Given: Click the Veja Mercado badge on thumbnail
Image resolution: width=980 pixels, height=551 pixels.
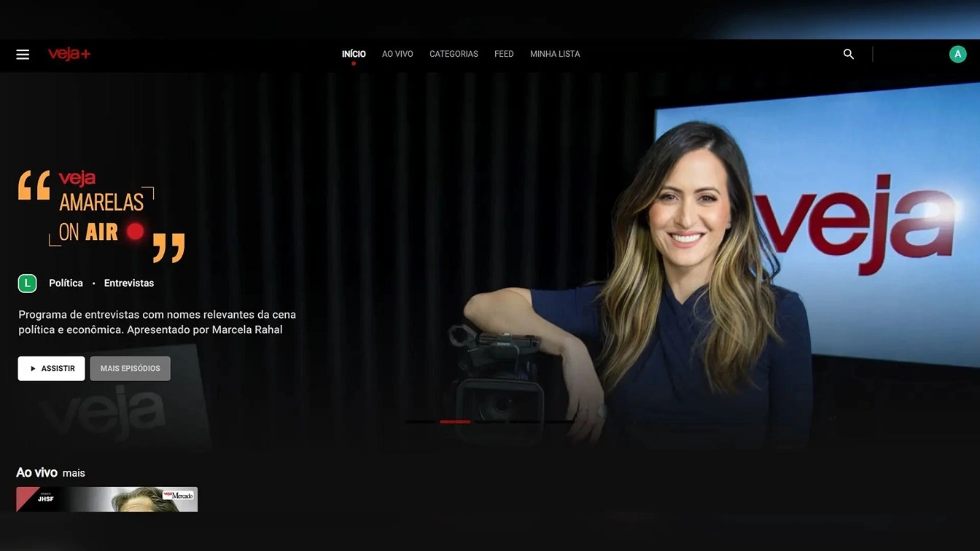Looking at the screenshot, I should (x=179, y=496).
